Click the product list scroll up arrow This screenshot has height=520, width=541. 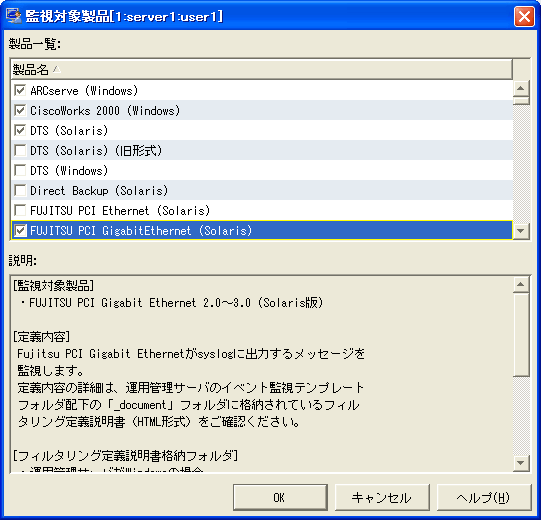tap(521, 88)
